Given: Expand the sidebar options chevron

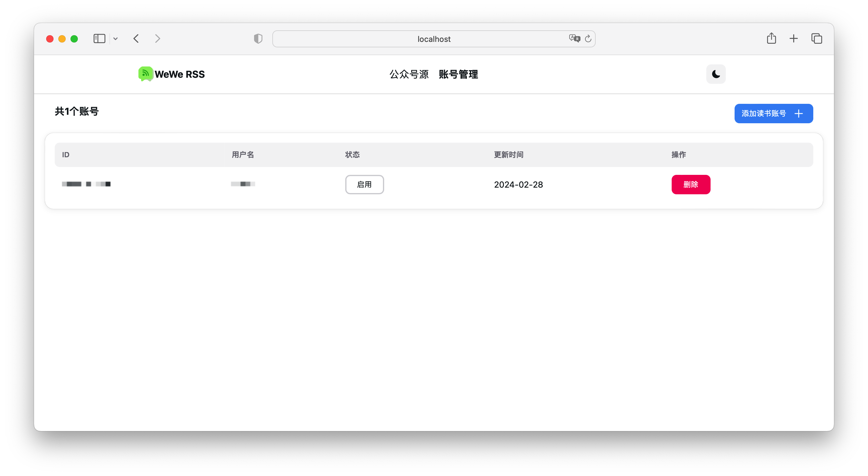Looking at the screenshot, I should pos(115,39).
